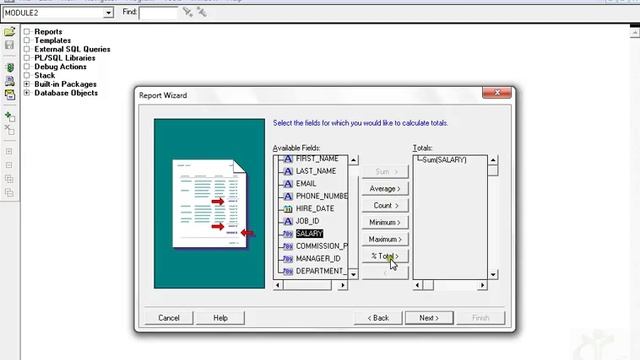Viewport: 640px width, 360px height.
Task: Select DEPARTMENT_ field in Available Fields
Action: tap(321, 271)
